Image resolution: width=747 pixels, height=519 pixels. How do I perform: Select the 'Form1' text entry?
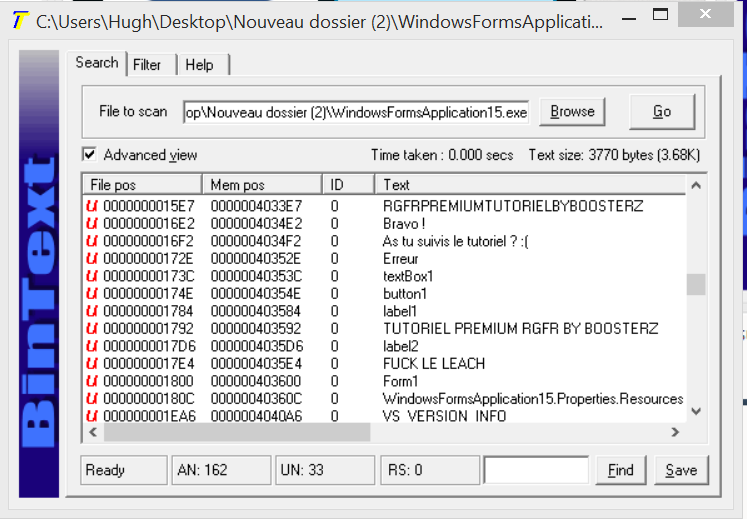(x=401, y=381)
